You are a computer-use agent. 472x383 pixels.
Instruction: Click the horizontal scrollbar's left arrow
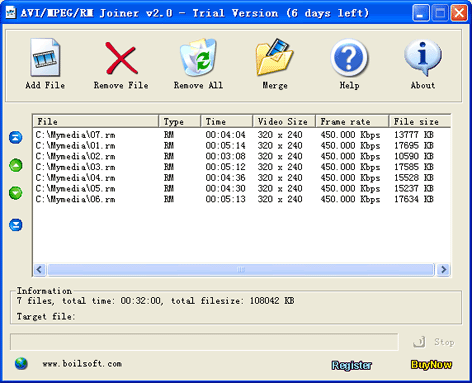pyautogui.click(x=40, y=269)
